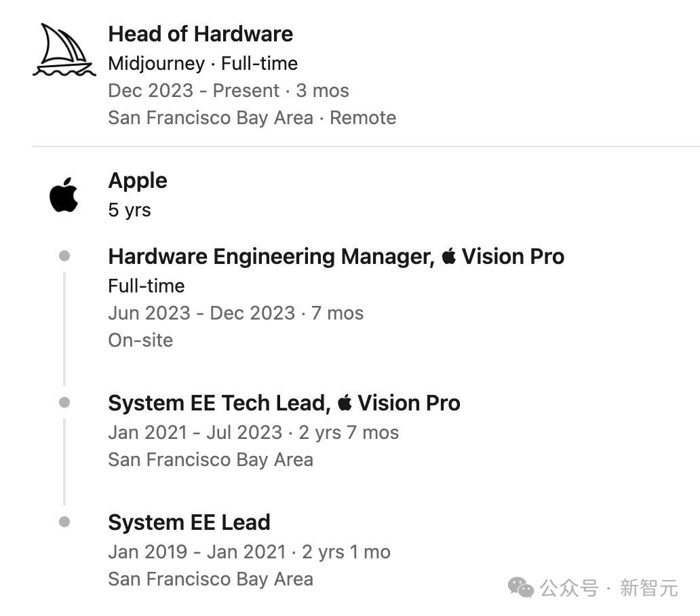Click the black Apple company logo
Image resolution: width=700 pixels, height=616 pixels.
point(64,195)
